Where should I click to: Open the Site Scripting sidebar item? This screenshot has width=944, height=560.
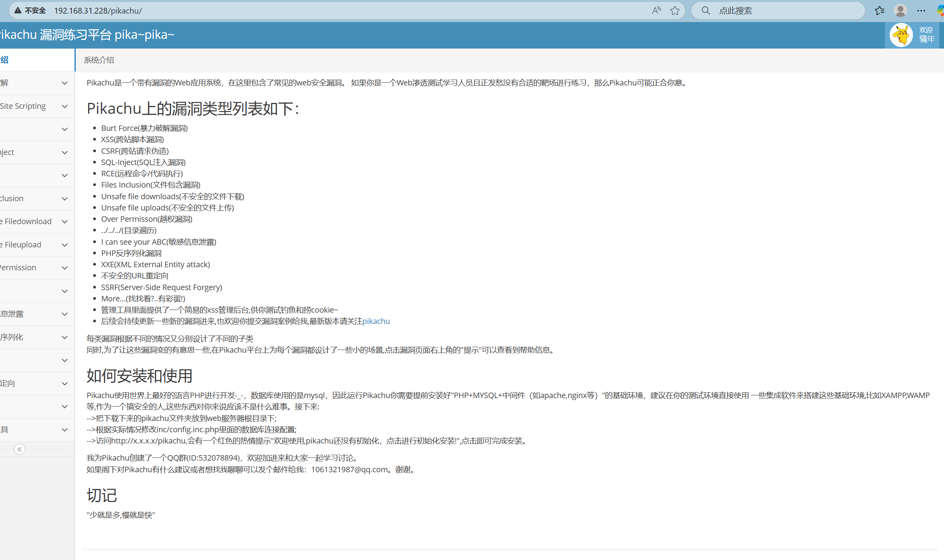[37, 106]
